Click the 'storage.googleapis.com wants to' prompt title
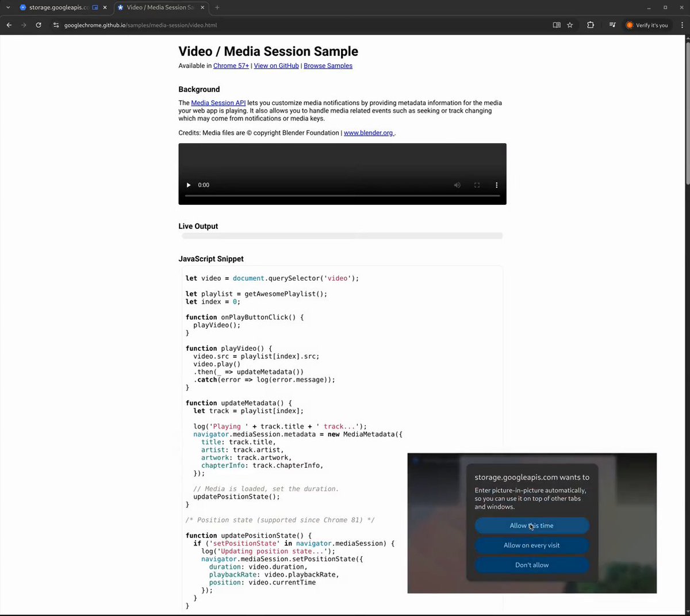 [x=532, y=477]
